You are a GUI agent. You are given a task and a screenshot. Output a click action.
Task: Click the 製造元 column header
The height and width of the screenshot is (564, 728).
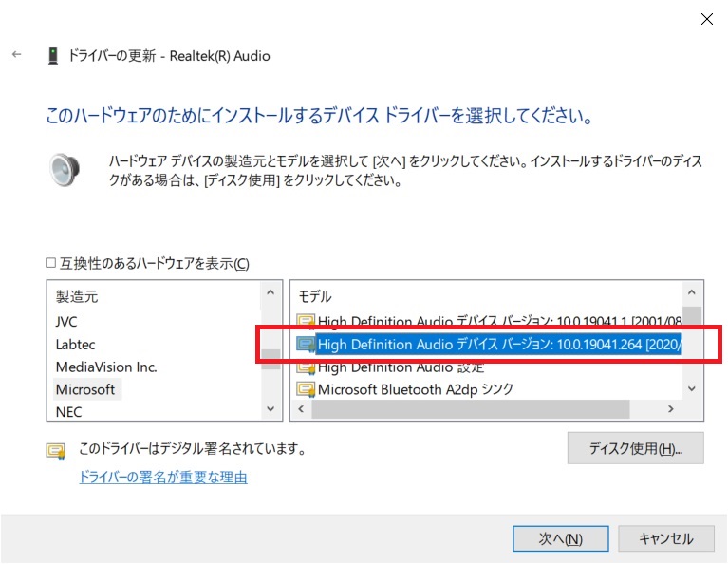77,296
